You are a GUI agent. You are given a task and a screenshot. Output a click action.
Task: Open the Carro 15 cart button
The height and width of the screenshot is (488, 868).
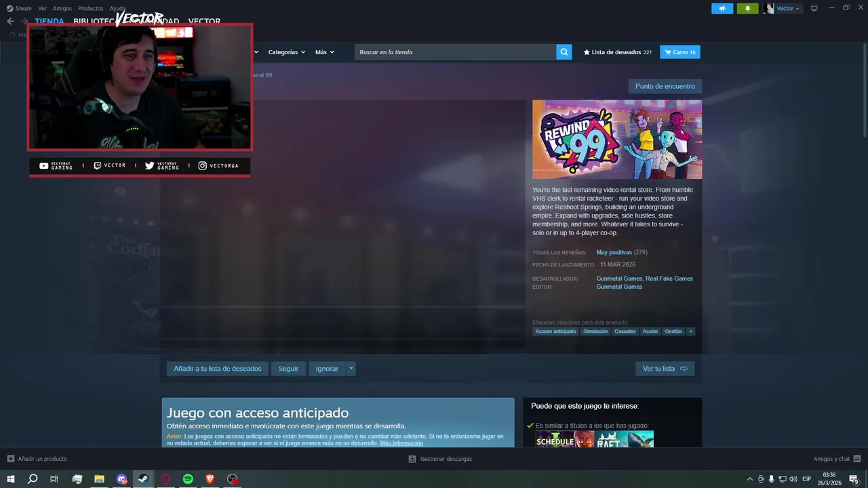point(680,52)
